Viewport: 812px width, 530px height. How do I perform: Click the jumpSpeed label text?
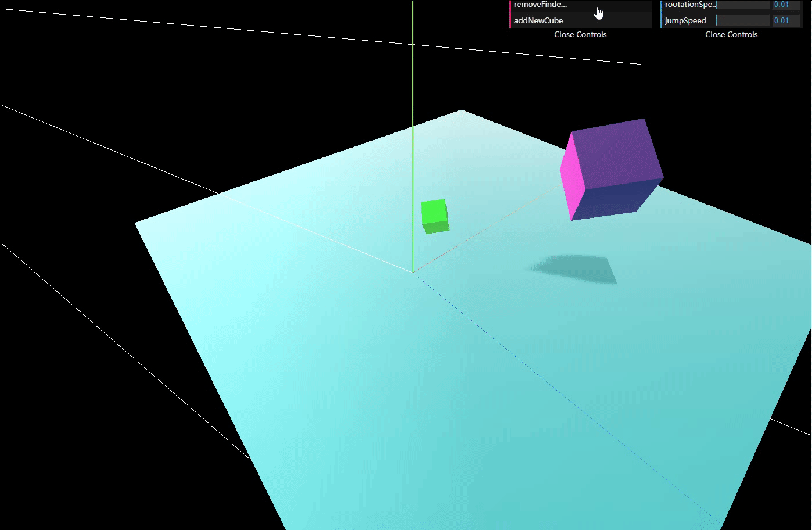click(685, 20)
